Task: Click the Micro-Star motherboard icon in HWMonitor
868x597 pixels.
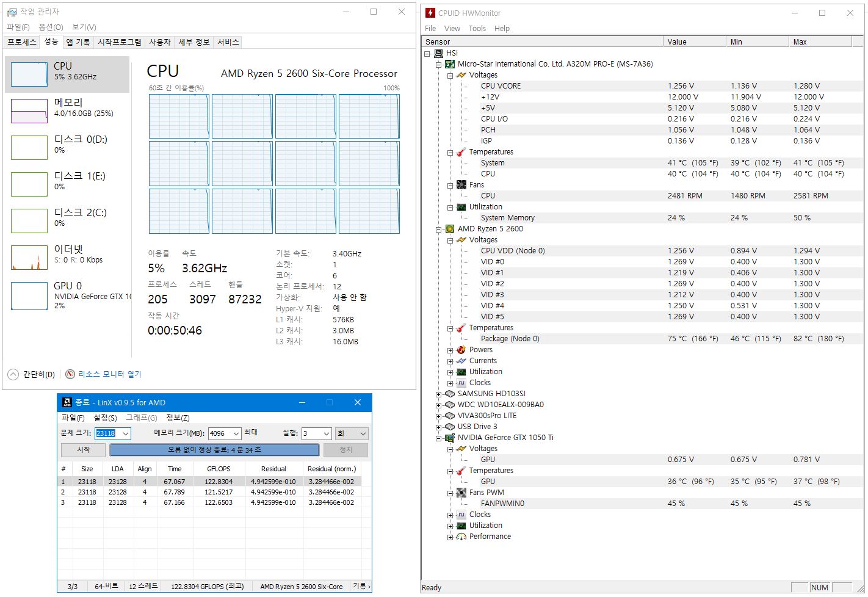Action: click(x=450, y=64)
